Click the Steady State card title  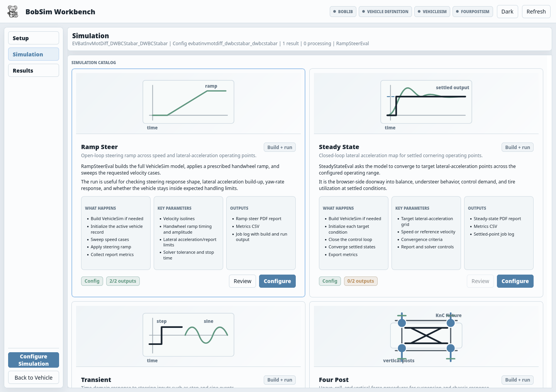click(339, 147)
